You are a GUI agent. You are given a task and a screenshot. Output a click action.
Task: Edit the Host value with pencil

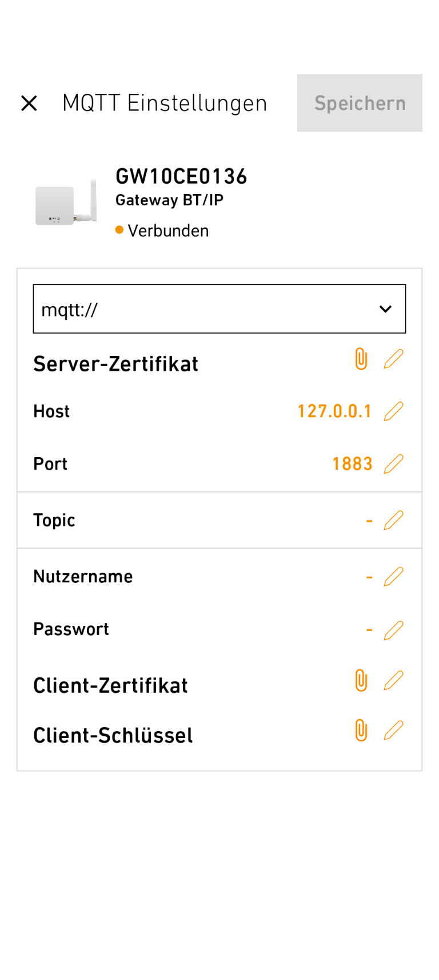pos(394,411)
